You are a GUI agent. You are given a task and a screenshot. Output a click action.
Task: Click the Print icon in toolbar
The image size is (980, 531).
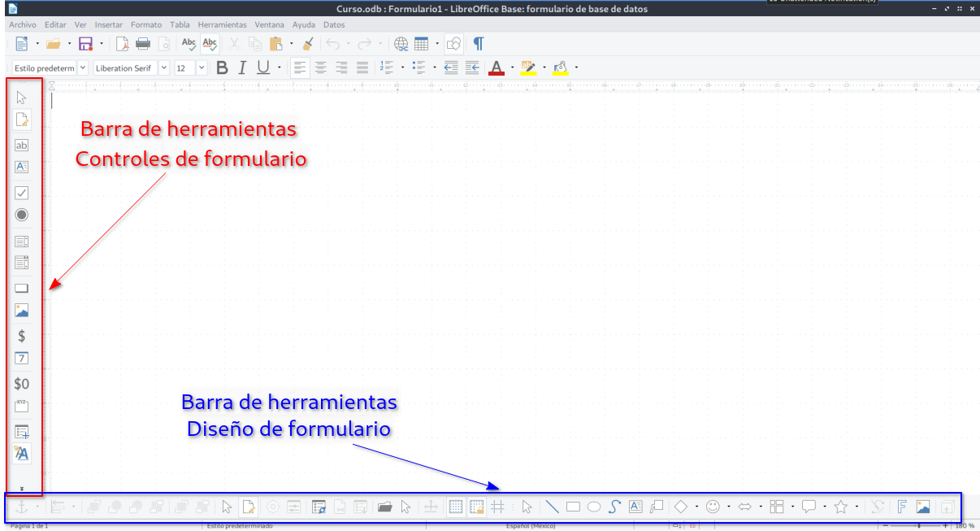[x=143, y=44]
